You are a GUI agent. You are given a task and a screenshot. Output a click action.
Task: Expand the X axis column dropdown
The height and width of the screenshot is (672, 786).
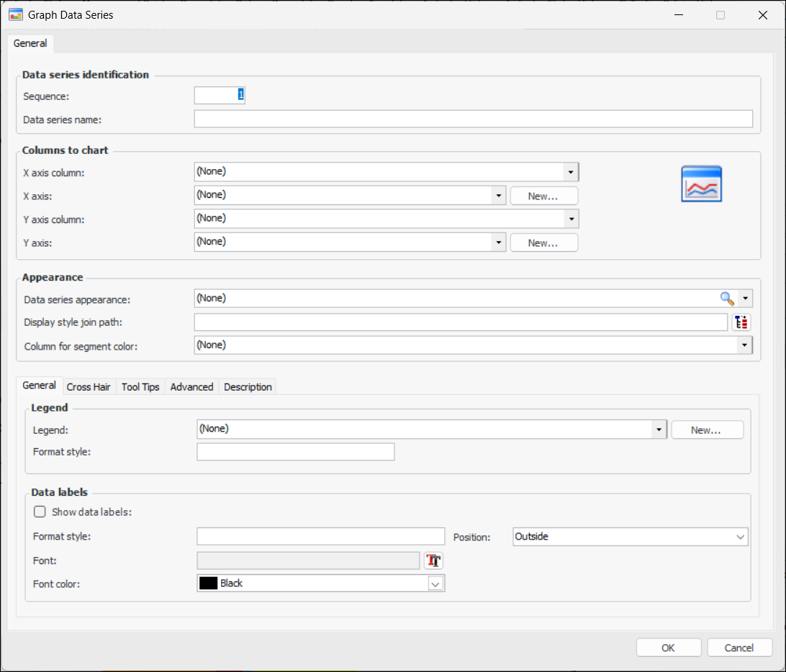[570, 172]
